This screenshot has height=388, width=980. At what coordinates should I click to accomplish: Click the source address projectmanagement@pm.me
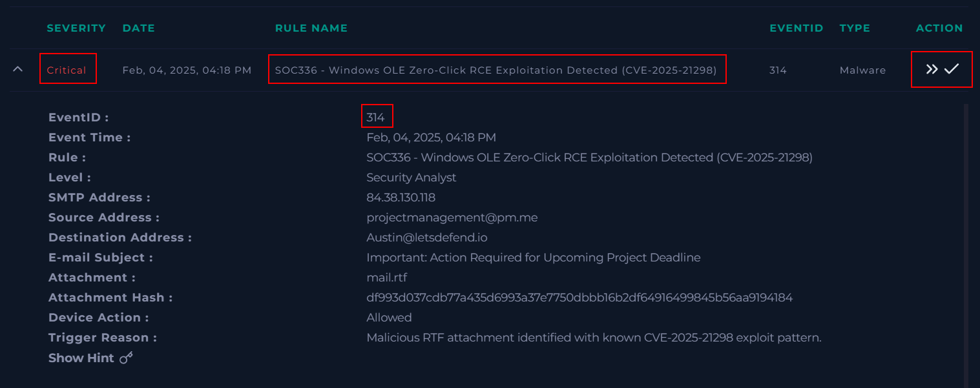(x=452, y=218)
